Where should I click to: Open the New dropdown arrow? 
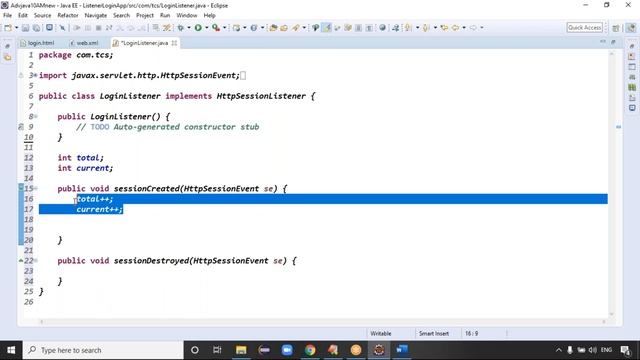point(17,28)
